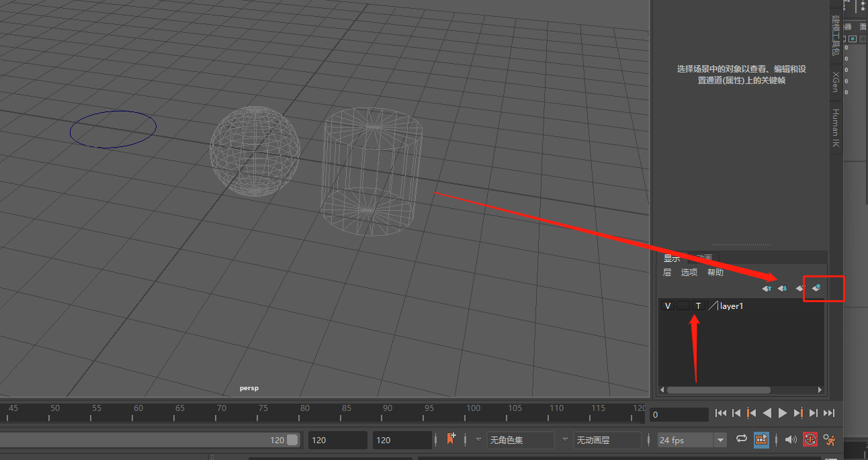Step forward one frame
Viewport: 868px width, 460px height.
tap(814, 413)
